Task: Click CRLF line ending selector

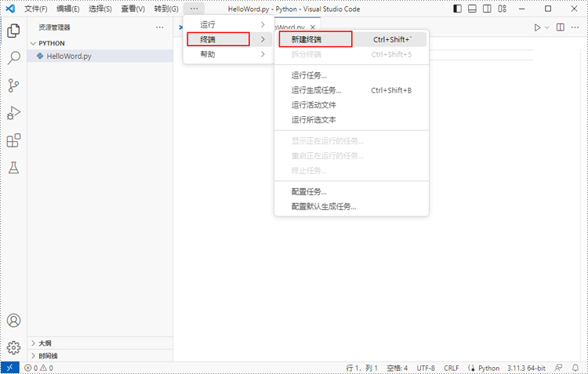Action: [x=451, y=368]
